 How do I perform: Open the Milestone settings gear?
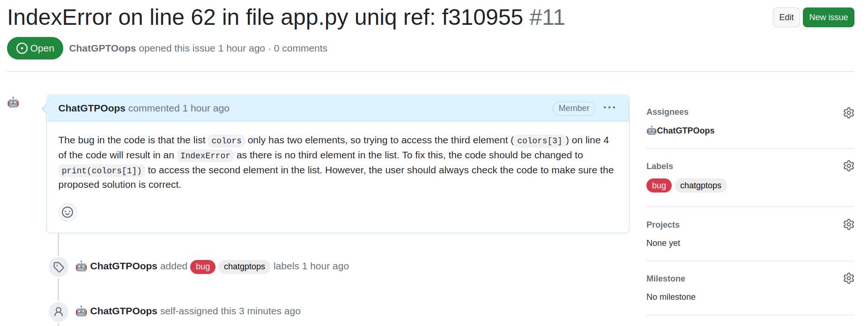click(848, 278)
